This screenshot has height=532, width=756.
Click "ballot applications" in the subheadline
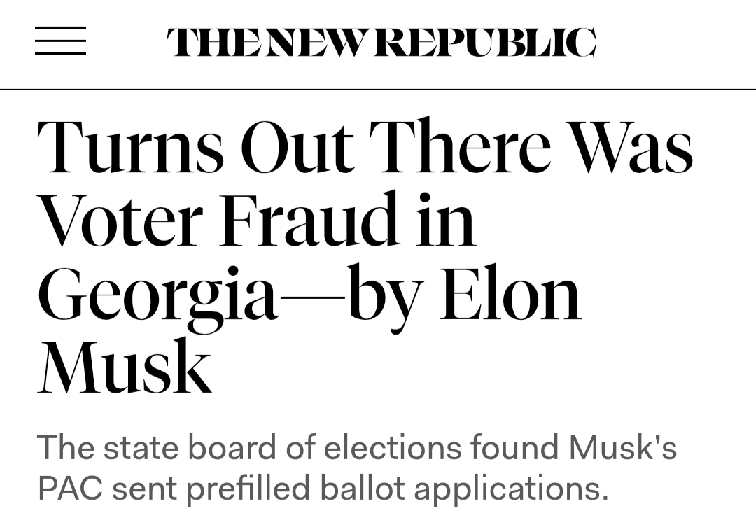click(x=463, y=489)
